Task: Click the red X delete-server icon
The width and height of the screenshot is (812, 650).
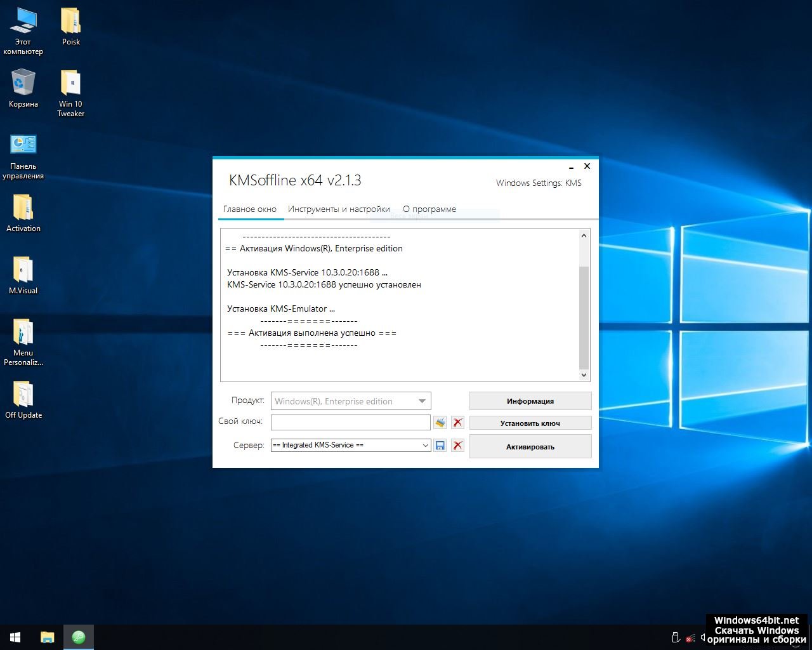Action: pyautogui.click(x=457, y=446)
